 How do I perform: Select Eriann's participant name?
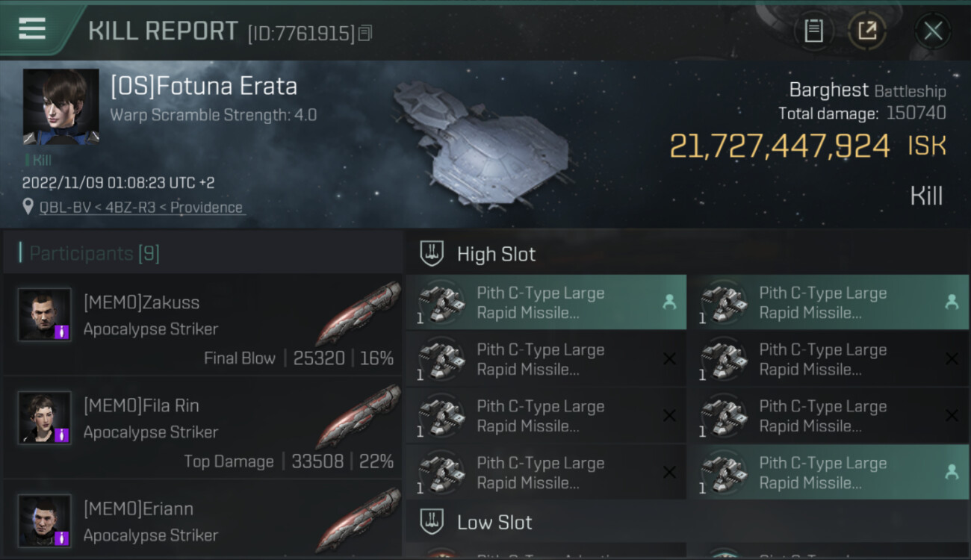click(x=138, y=509)
